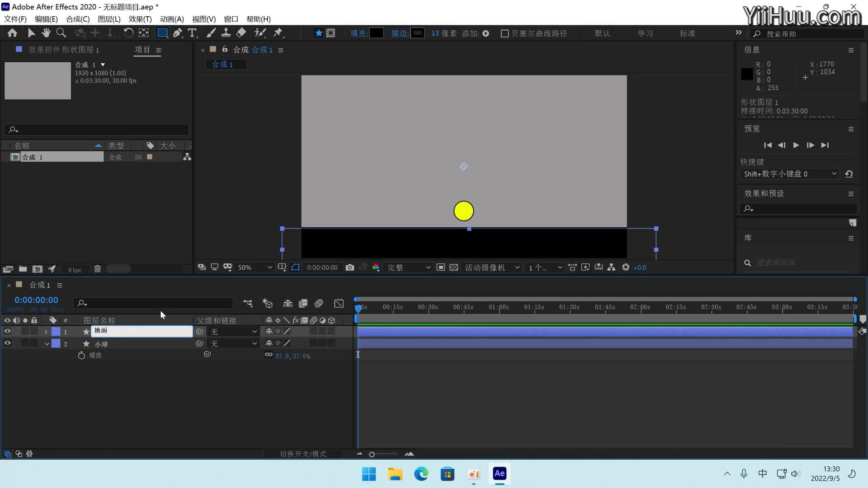
Task: Select the Clone Stamp tool
Action: 226,33
